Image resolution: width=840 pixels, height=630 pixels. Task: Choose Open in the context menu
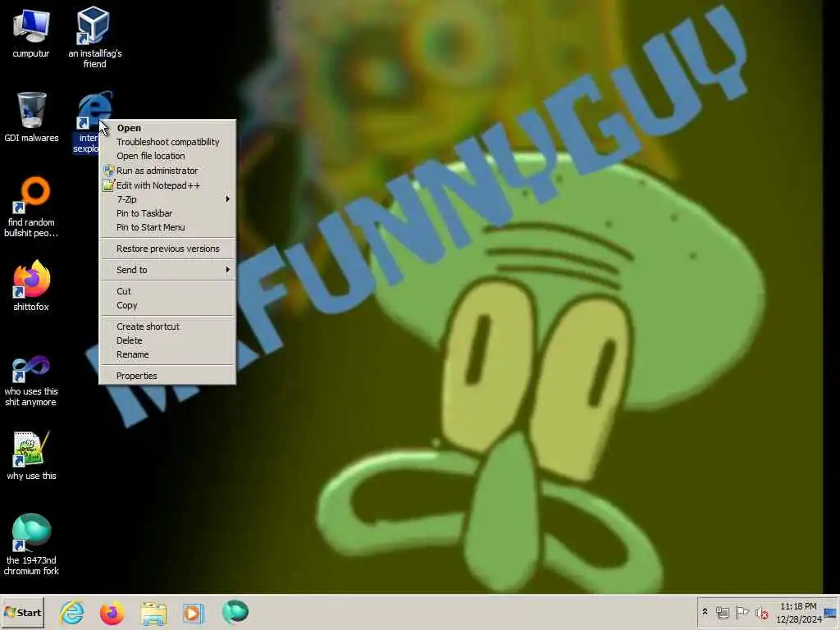point(167,128)
